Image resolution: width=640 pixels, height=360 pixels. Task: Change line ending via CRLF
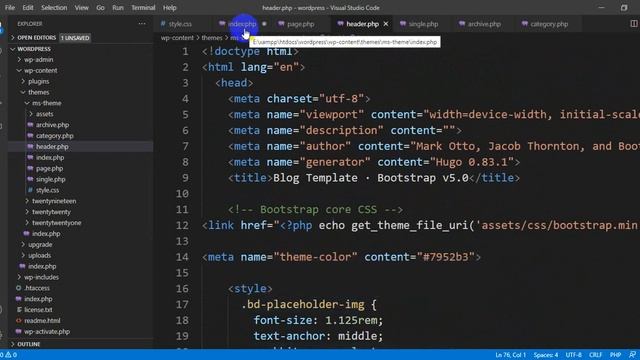coord(595,355)
